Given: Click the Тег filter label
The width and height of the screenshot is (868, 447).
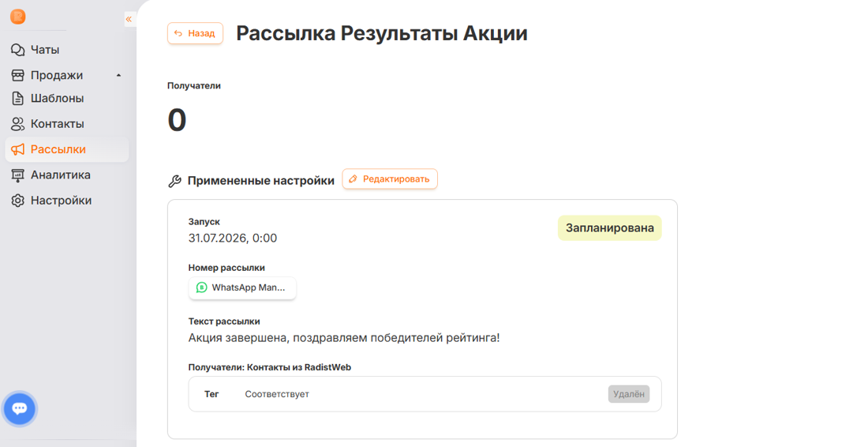Looking at the screenshot, I should [211, 394].
